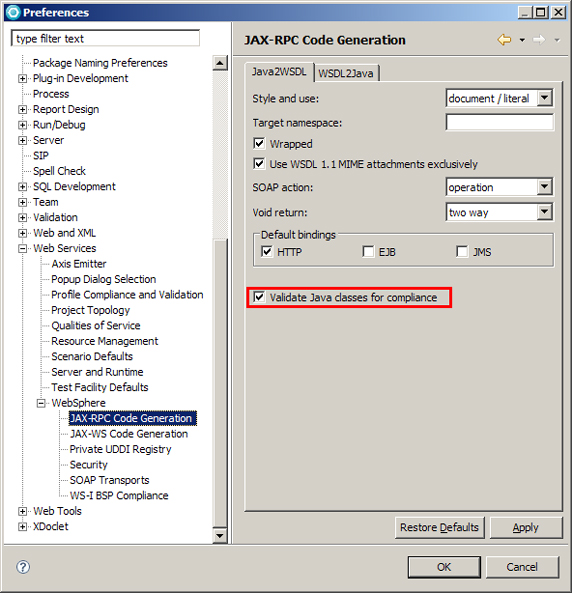Select Test Facility Defaults page
This screenshot has width=572, height=593.
[100, 387]
